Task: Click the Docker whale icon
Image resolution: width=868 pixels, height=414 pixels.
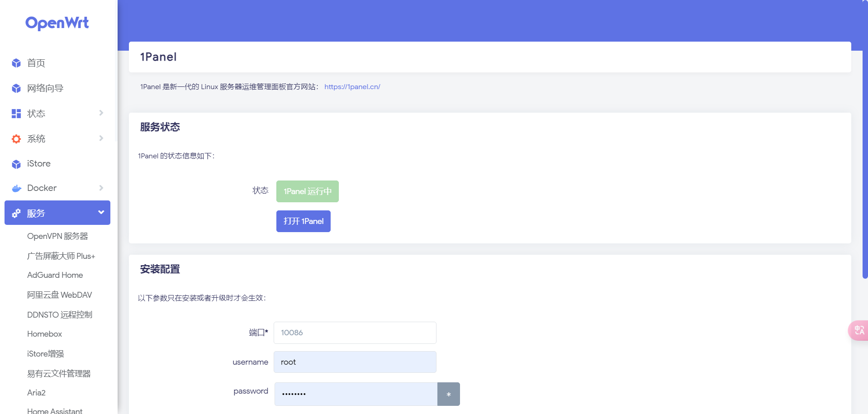Action: [16, 188]
